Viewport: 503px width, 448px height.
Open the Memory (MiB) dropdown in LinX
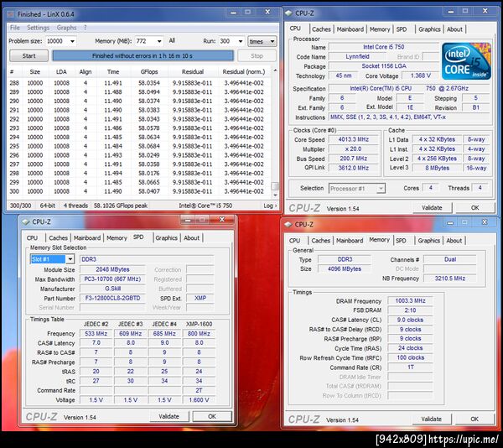(x=159, y=41)
